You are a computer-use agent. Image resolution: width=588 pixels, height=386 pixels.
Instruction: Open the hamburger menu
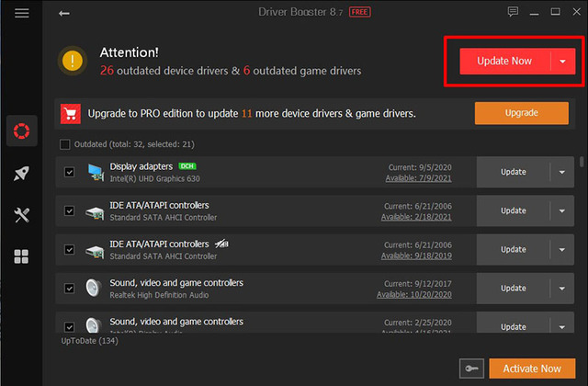[x=22, y=13]
